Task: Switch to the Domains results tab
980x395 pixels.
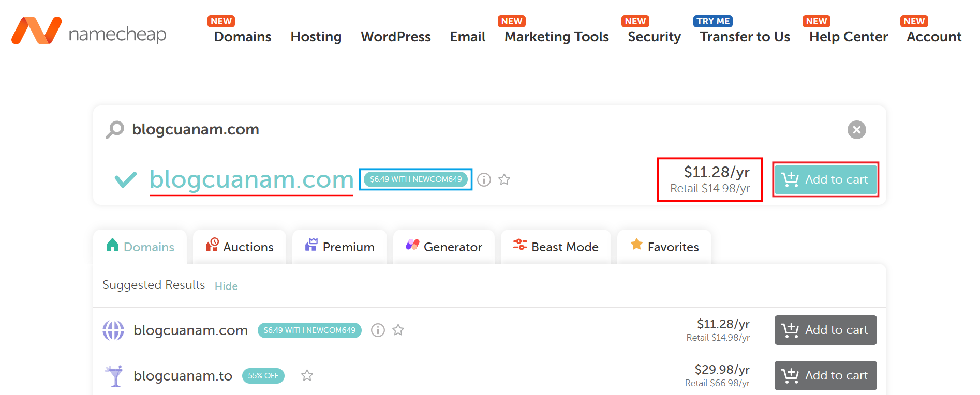Action: click(x=140, y=247)
